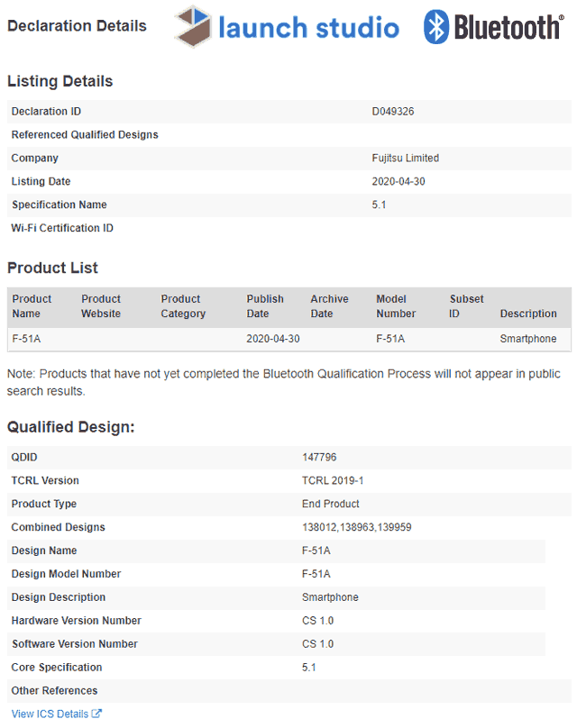Click the Declaration ID value D049326
Image resolution: width=577 pixels, height=728 pixels.
[392, 112]
